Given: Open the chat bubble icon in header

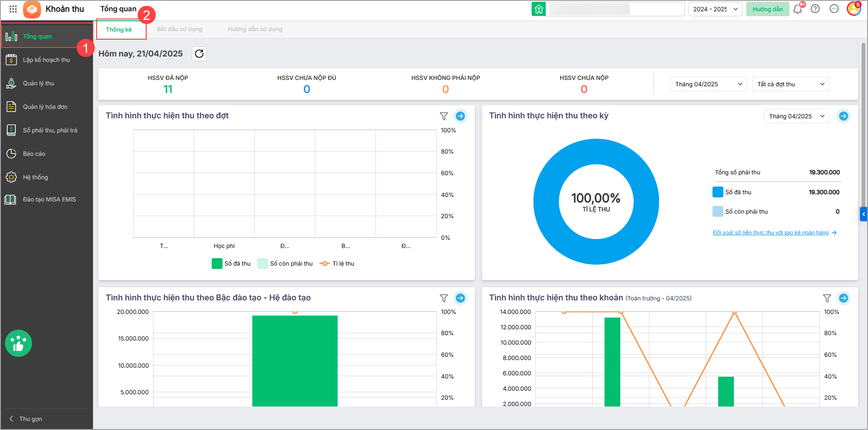Looking at the screenshot, I should [x=834, y=9].
